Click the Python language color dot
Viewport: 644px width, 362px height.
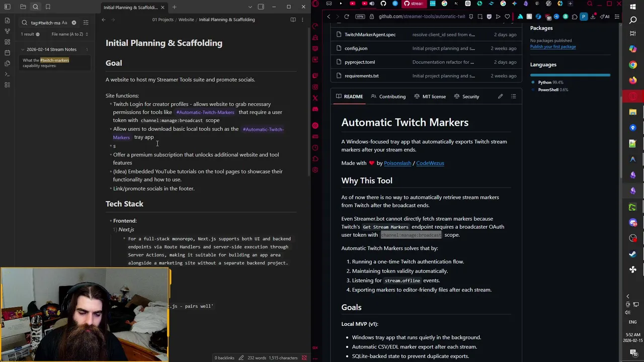click(533, 82)
